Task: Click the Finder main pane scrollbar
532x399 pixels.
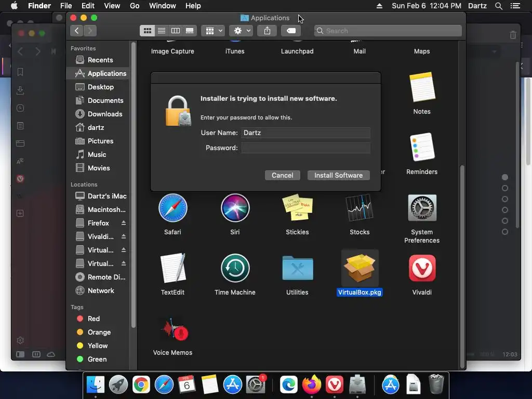Action: pos(462,267)
